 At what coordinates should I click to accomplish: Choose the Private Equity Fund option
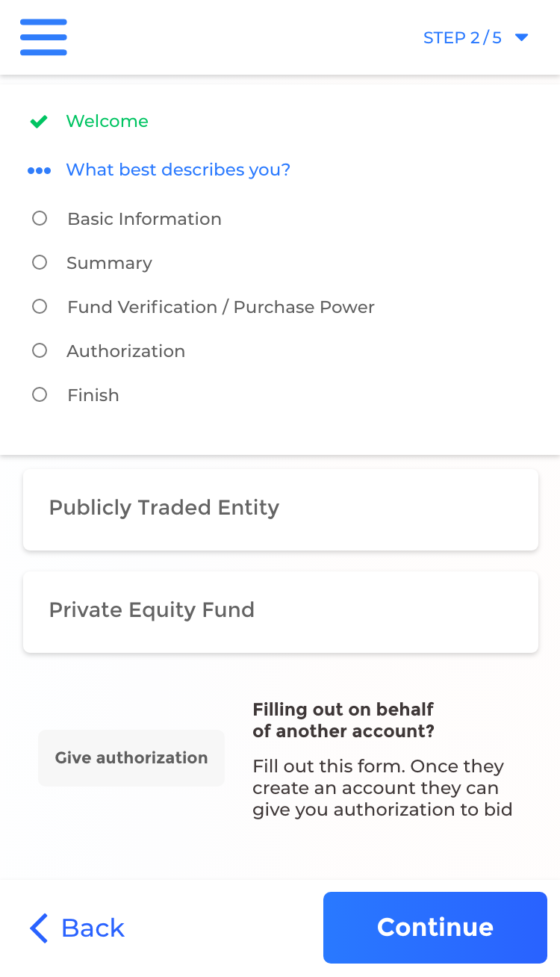pos(280,612)
